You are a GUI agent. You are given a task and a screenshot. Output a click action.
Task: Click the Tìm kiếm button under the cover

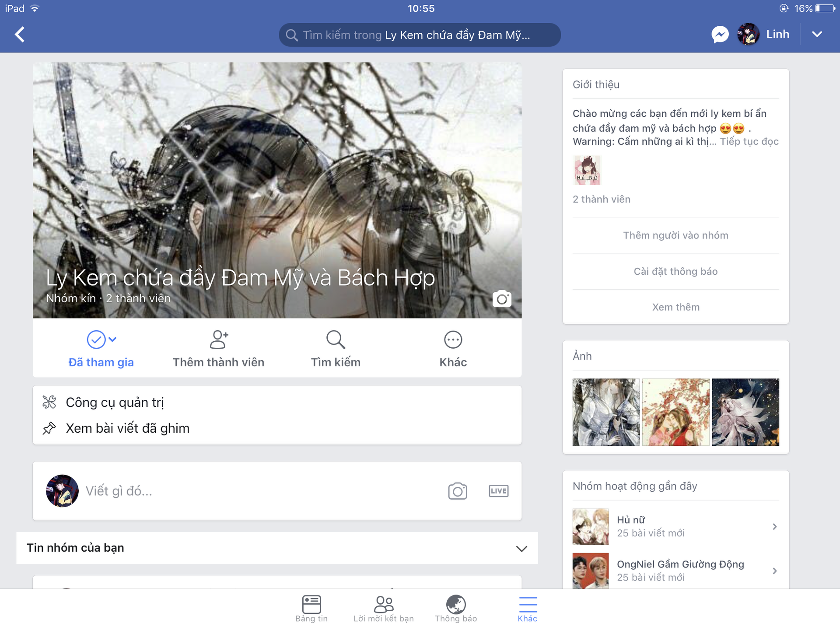336,349
